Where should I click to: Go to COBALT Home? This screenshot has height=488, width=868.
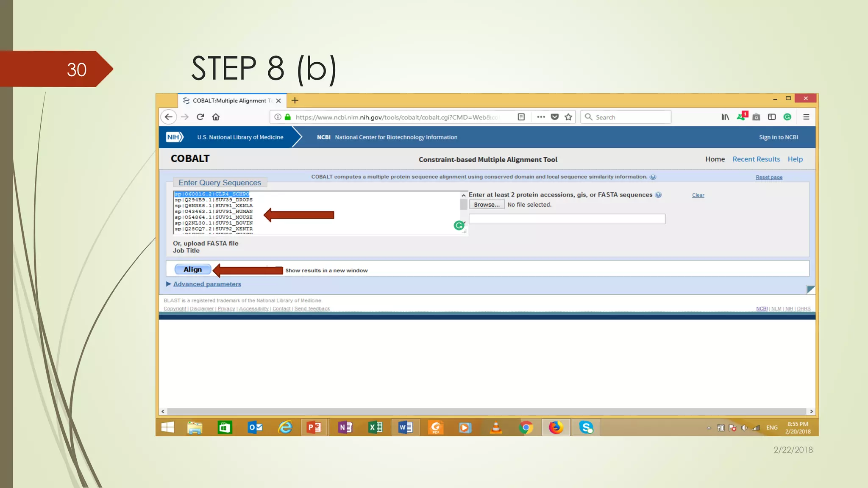point(715,159)
